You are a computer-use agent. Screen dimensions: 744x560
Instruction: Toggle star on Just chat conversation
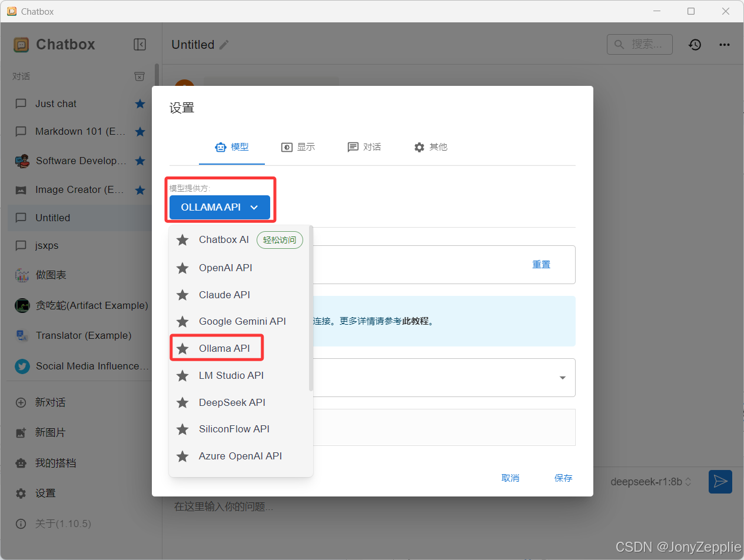[x=140, y=104]
